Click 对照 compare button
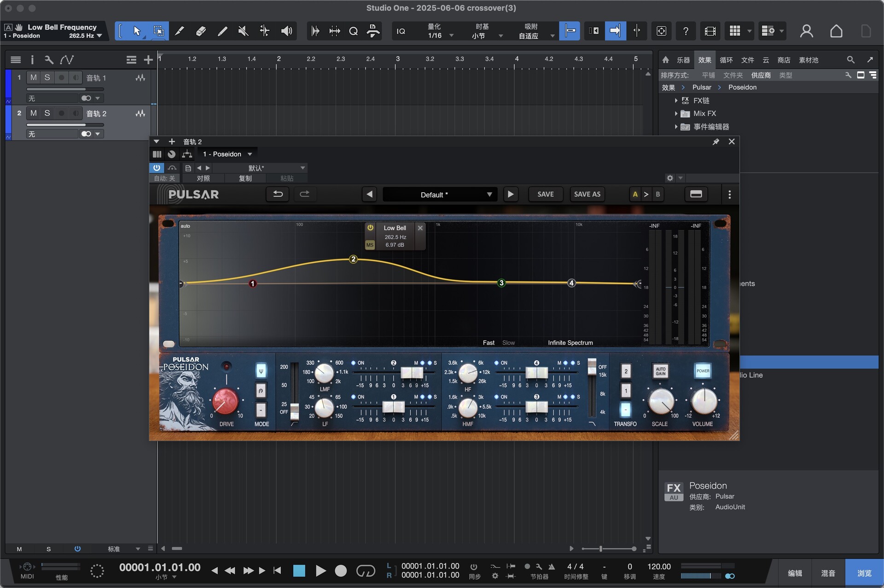 tap(203, 178)
